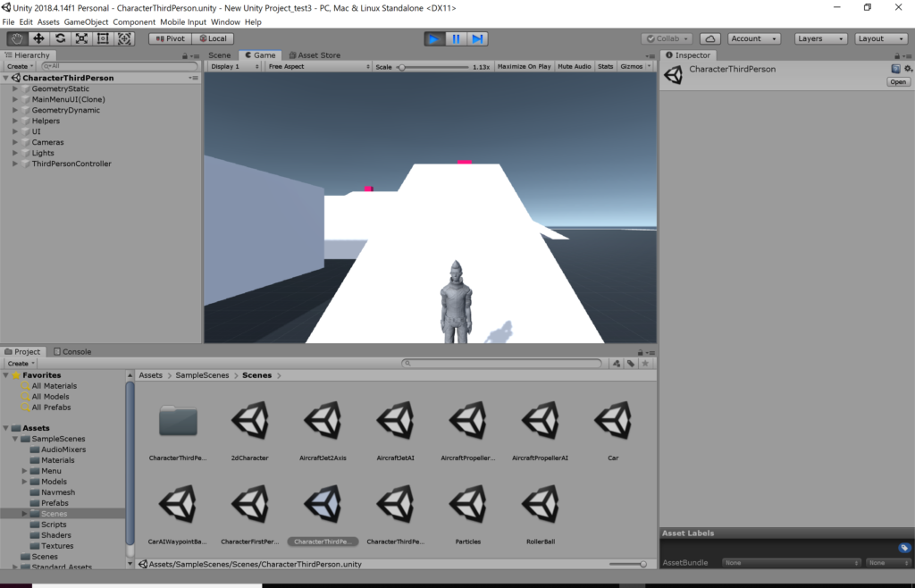The width and height of the screenshot is (915, 588).
Task: Select the Hand tool in toolbar
Action: coord(17,38)
